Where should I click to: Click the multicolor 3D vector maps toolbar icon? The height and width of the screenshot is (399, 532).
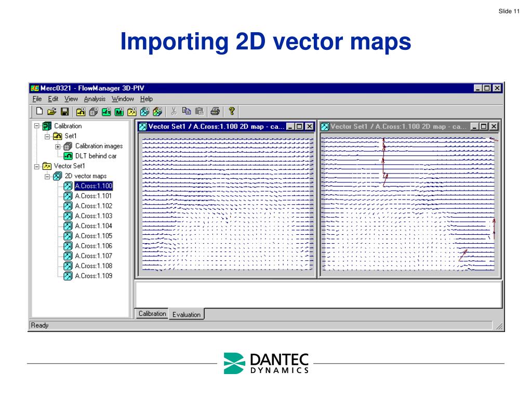(157, 111)
